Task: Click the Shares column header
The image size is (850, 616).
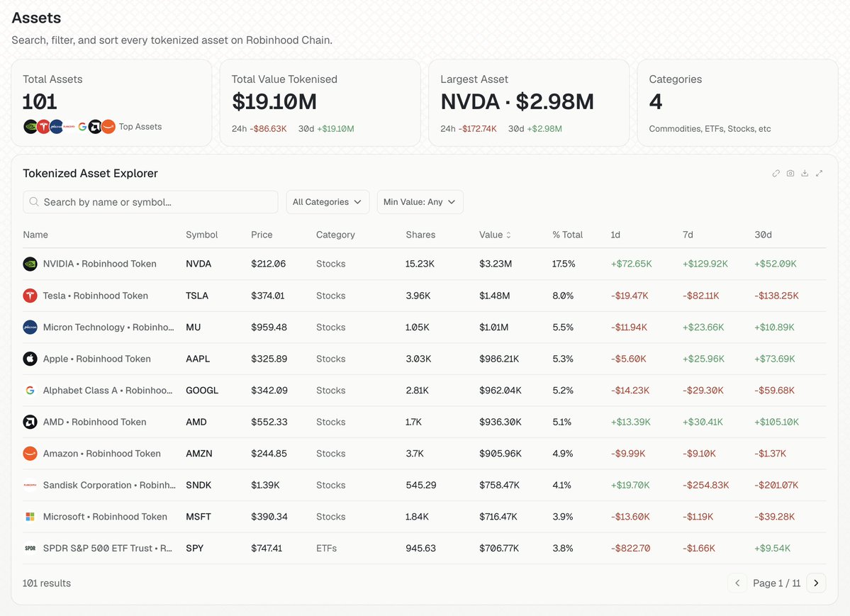Action: point(420,235)
